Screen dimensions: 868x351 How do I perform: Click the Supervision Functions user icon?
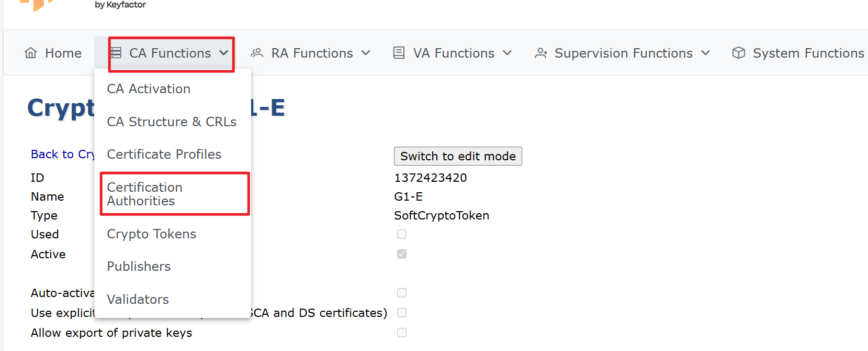point(540,53)
